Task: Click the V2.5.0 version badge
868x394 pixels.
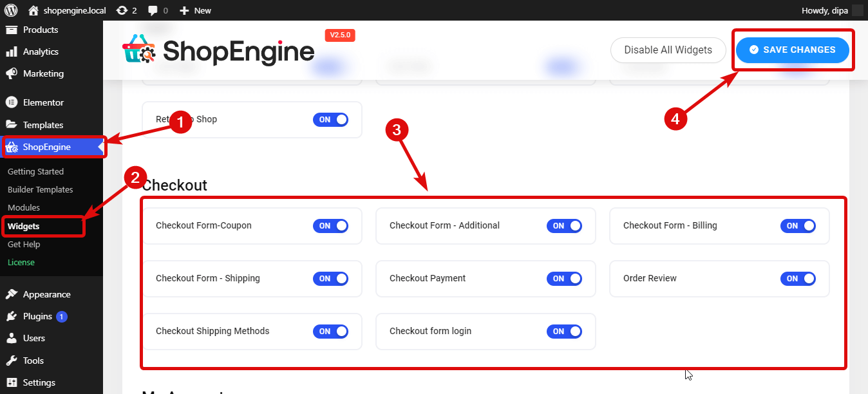Action: pyautogui.click(x=340, y=35)
